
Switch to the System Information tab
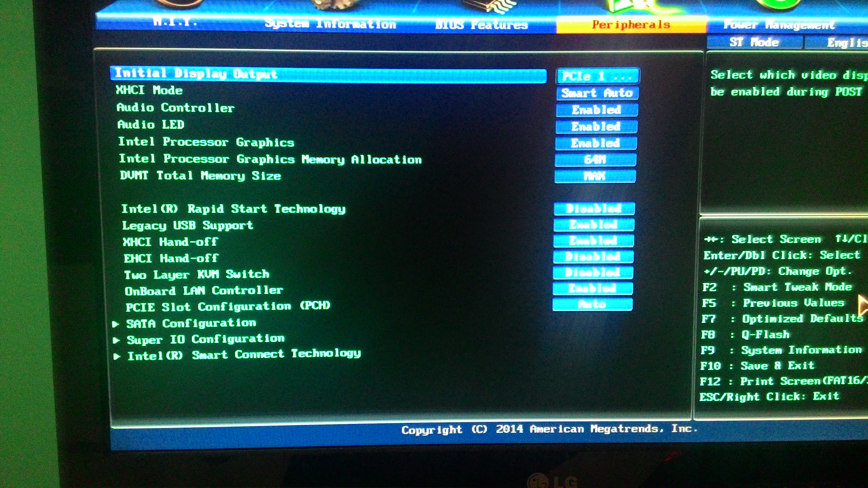330,24
